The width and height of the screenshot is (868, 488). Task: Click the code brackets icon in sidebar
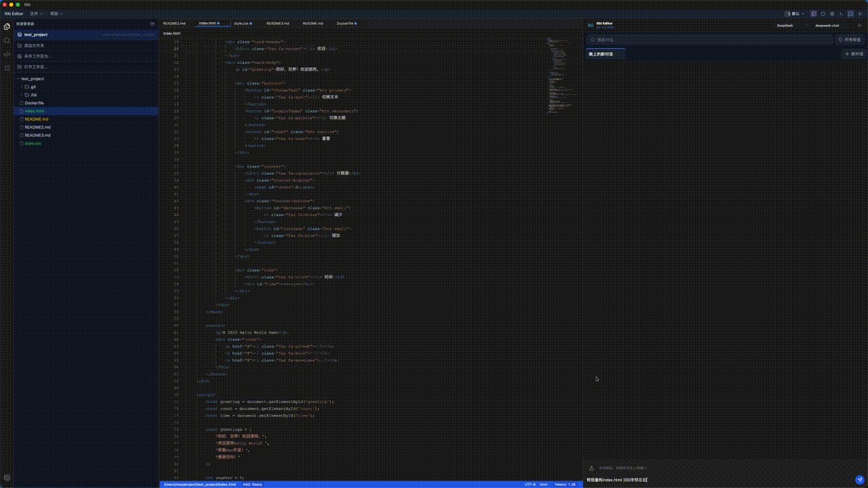(7, 54)
